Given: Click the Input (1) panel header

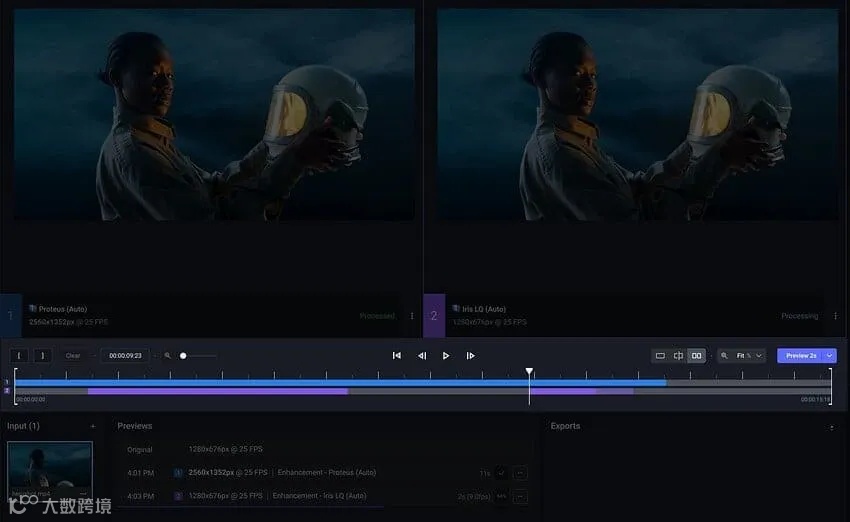Looking at the screenshot, I should tap(23, 426).
